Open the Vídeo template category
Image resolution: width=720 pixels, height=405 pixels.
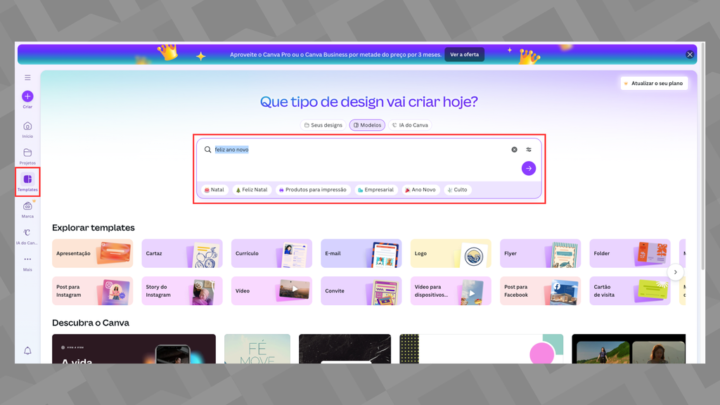pos(272,291)
